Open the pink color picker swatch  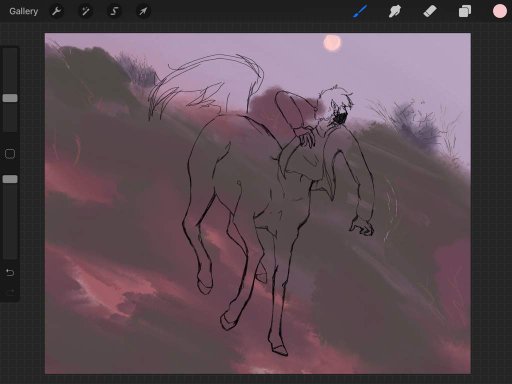[500, 11]
